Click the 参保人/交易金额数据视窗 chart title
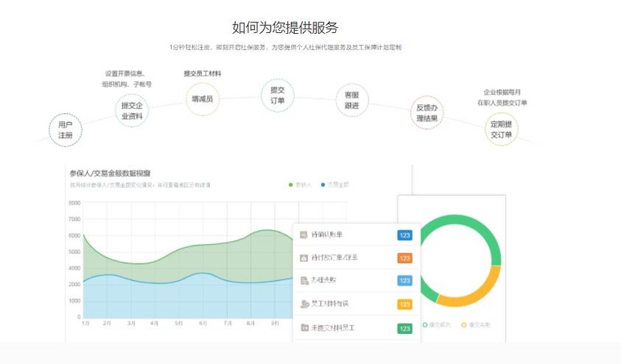The height and width of the screenshot is (364, 621). click(110, 173)
